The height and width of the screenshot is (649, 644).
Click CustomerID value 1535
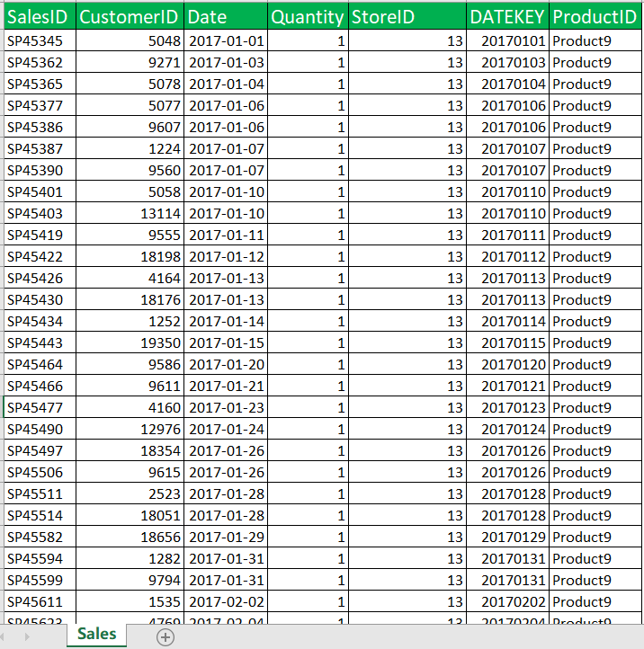[130, 601]
